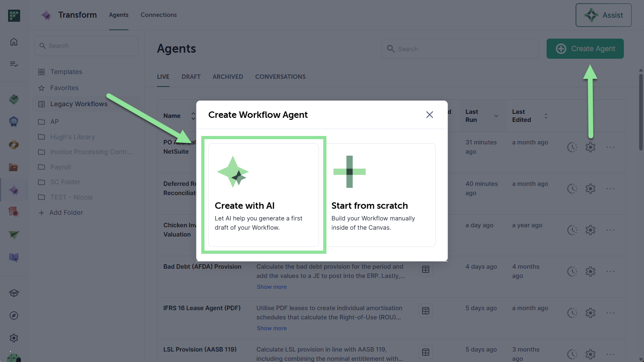Show more of Bad Debt Provision description
The width and height of the screenshot is (644, 362).
tap(272, 287)
